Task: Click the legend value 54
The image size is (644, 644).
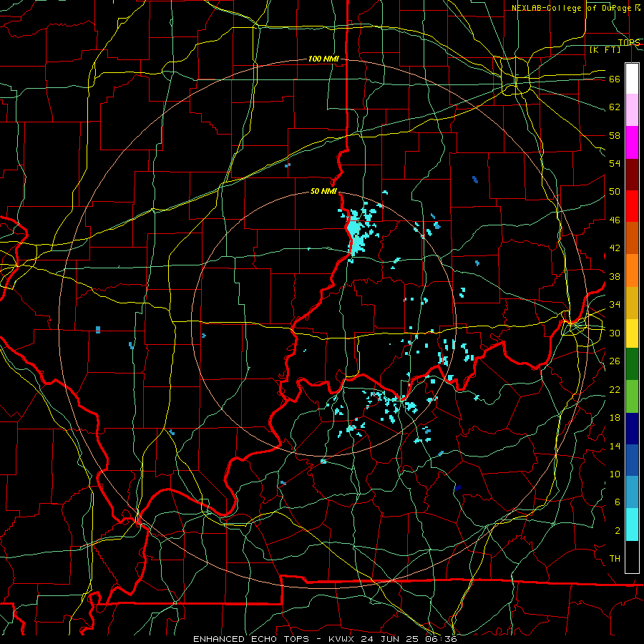Action: [x=615, y=163]
